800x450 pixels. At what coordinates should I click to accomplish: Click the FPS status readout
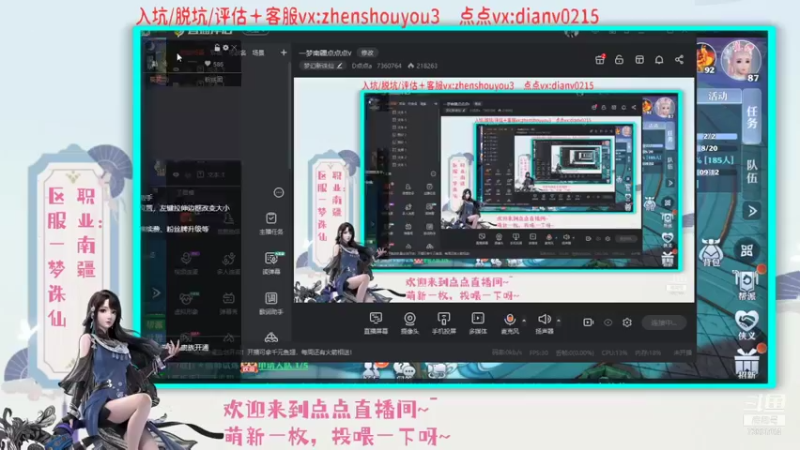point(539,353)
